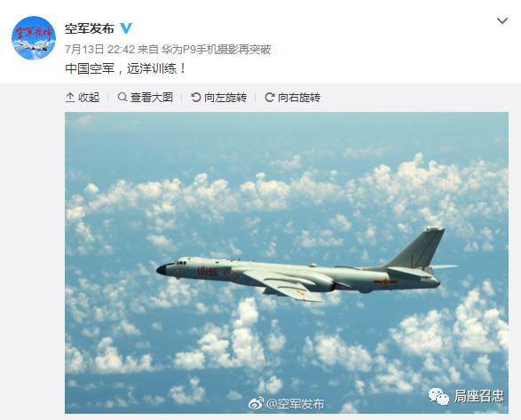Open large view via 查看大图
Screen dimensions: 521x420
pos(152,98)
